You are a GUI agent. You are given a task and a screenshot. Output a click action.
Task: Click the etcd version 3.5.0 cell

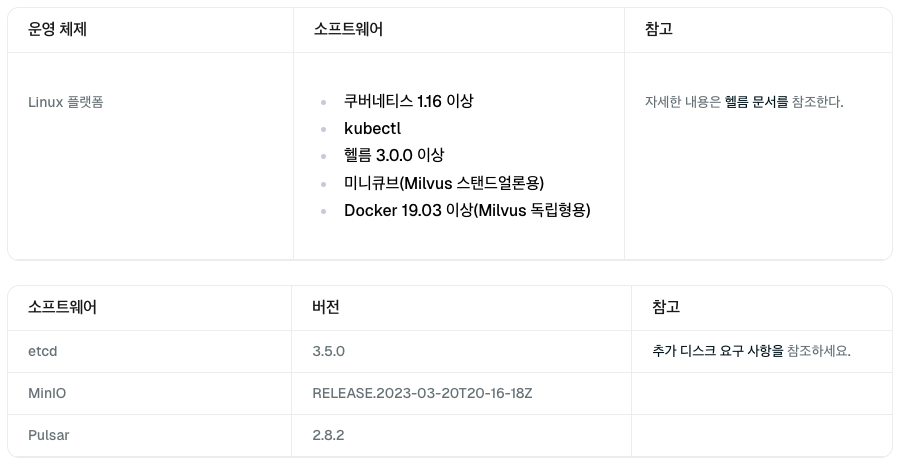[329, 351]
